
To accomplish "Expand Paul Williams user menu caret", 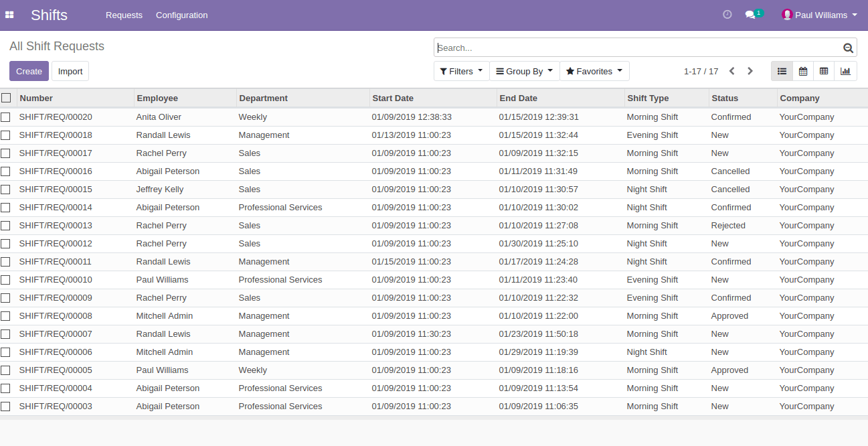I will (x=855, y=15).
